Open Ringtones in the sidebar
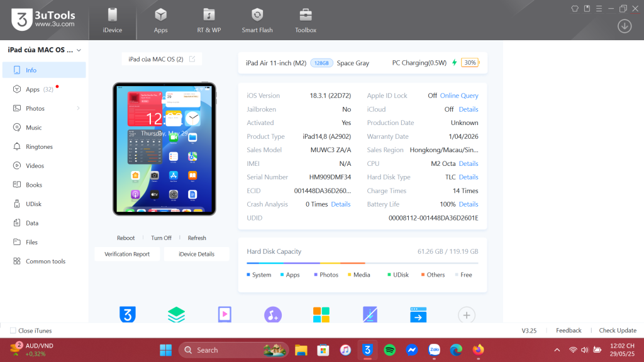Screen dimensions: 644x362 tap(44, 146)
